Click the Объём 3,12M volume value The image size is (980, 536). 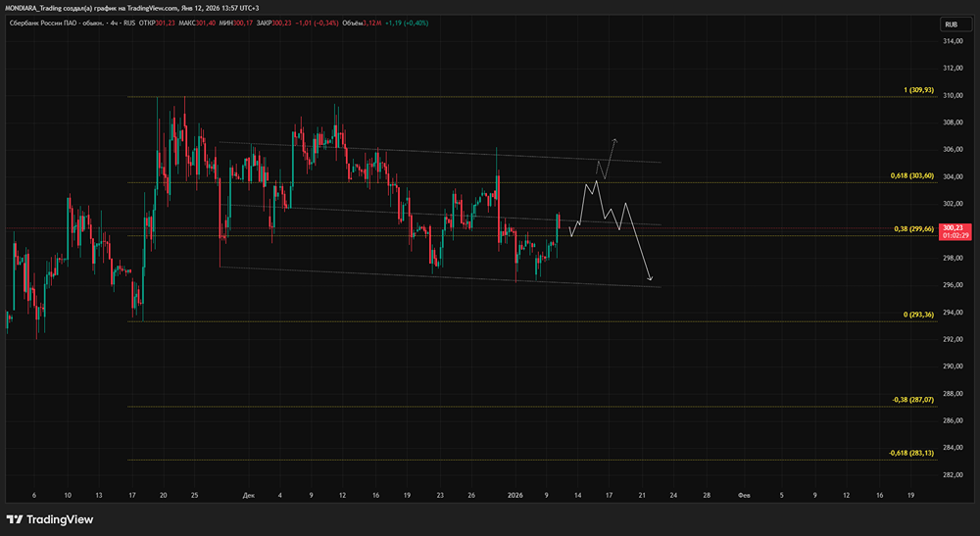pyautogui.click(x=362, y=24)
